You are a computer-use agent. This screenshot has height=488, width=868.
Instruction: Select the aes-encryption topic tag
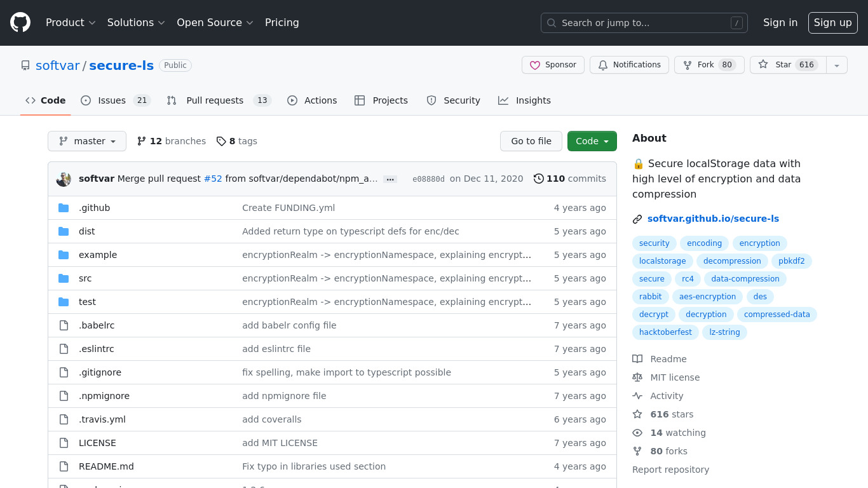point(708,297)
